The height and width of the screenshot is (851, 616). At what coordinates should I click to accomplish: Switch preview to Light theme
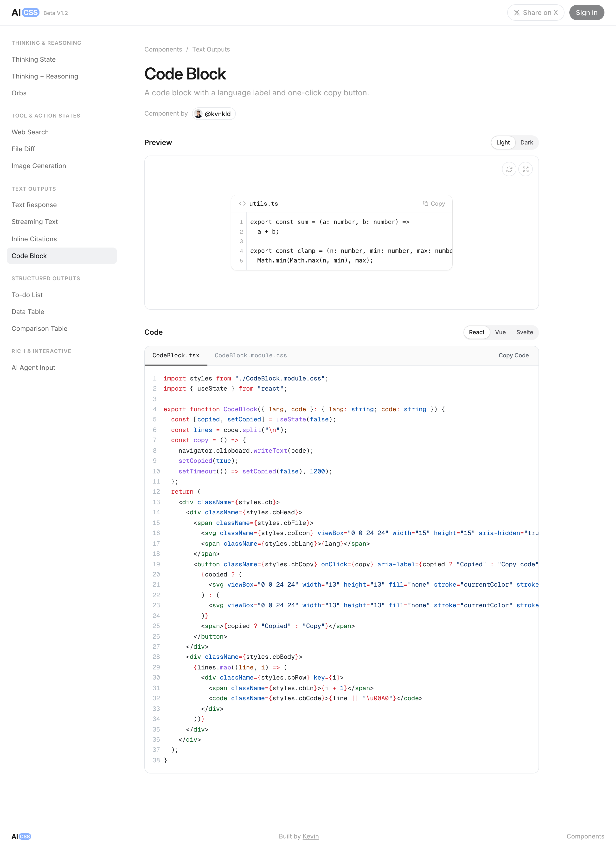[x=503, y=143]
